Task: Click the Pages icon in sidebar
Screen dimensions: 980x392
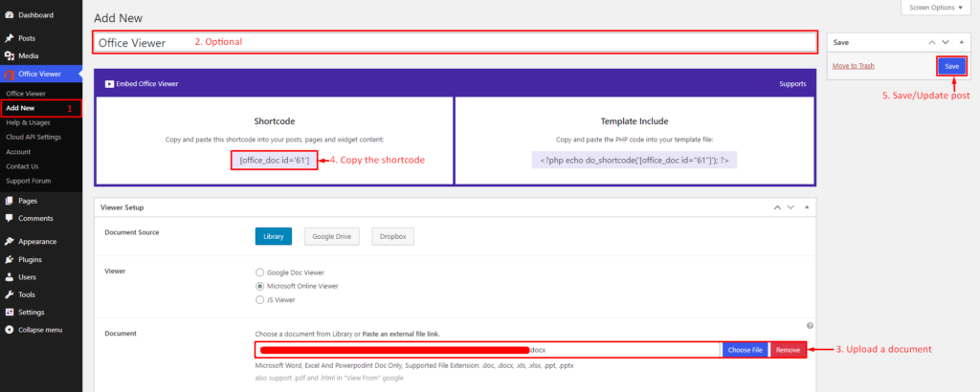Action: click(9, 201)
